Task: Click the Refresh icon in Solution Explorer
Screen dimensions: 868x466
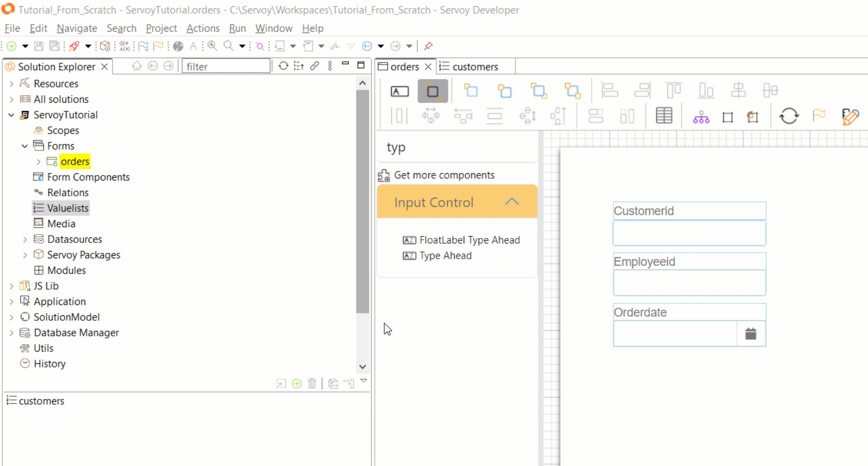Action: (x=283, y=66)
